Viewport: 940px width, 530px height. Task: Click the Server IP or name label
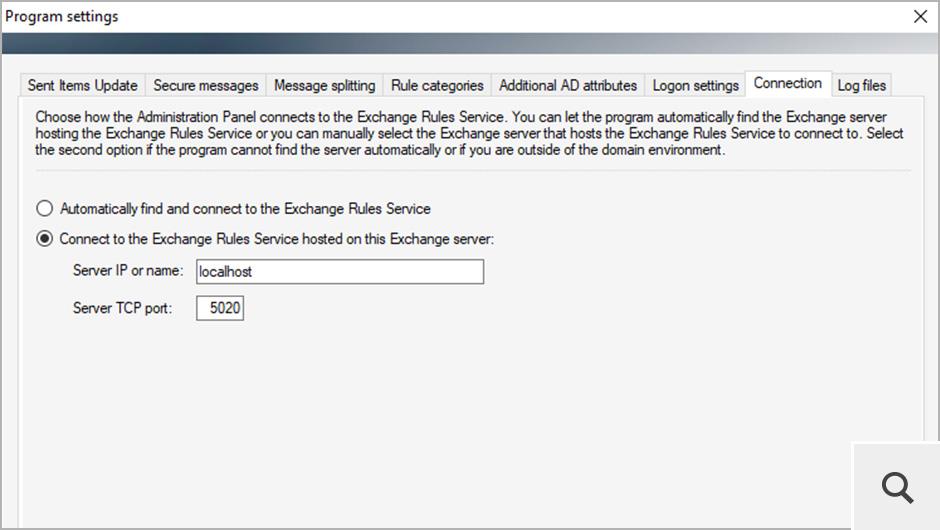tap(128, 271)
